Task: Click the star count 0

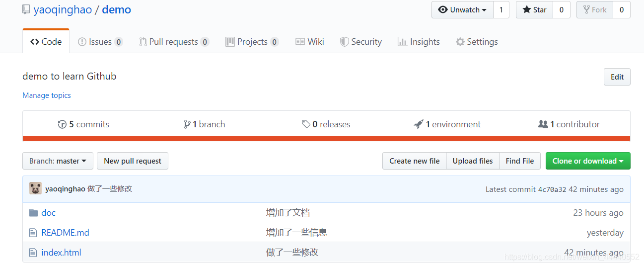Action: point(562,10)
